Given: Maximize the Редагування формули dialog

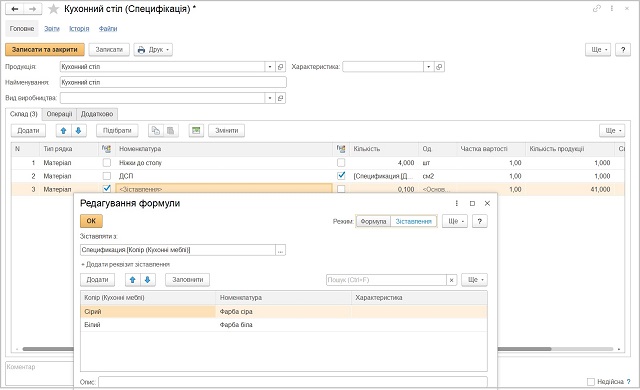Looking at the screenshot, I should [472, 203].
